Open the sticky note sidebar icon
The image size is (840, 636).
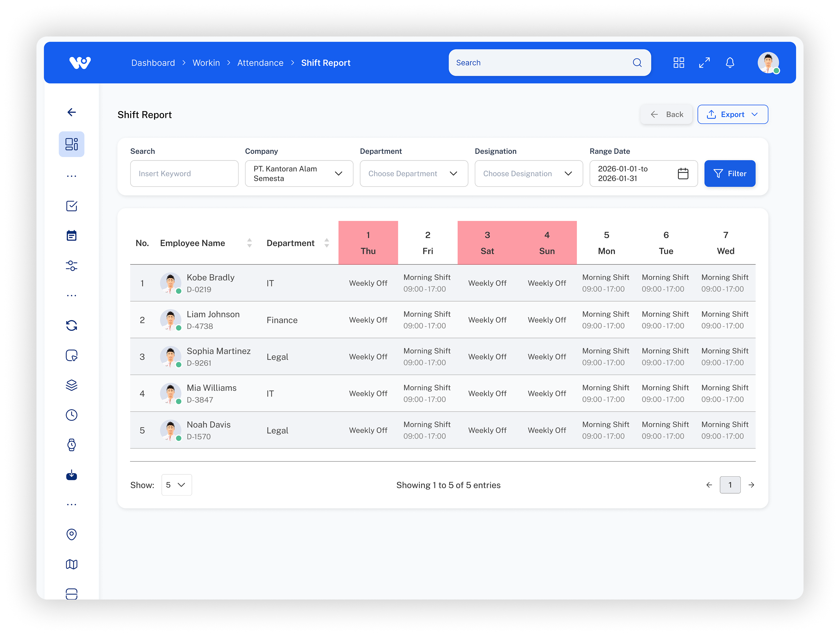point(71,355)
